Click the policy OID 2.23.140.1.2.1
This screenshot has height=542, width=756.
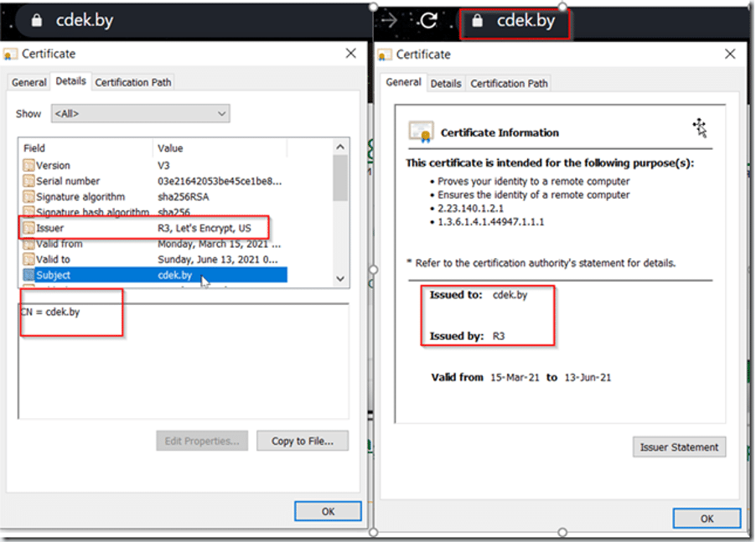(470, 209)
